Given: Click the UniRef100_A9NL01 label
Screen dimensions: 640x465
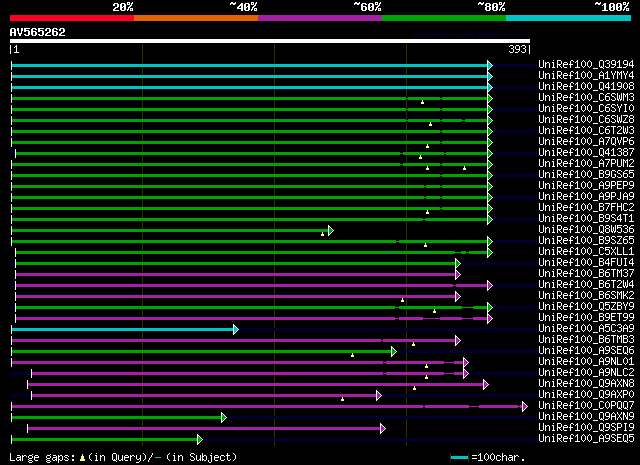Looking at the screenshot, I should click(586, 362).
